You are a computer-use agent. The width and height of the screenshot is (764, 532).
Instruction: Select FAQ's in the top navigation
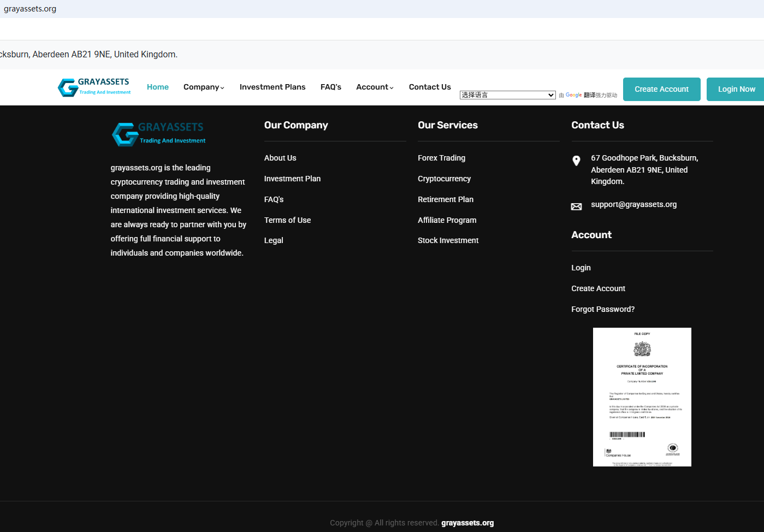(x=331, y=87)
